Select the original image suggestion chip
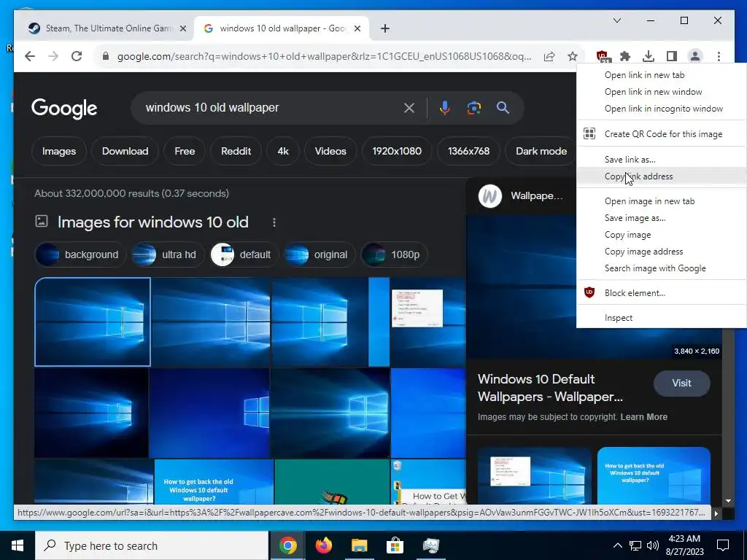Image resolution: width=747 pixels, height=560 pixels. (x=320, y=254)
